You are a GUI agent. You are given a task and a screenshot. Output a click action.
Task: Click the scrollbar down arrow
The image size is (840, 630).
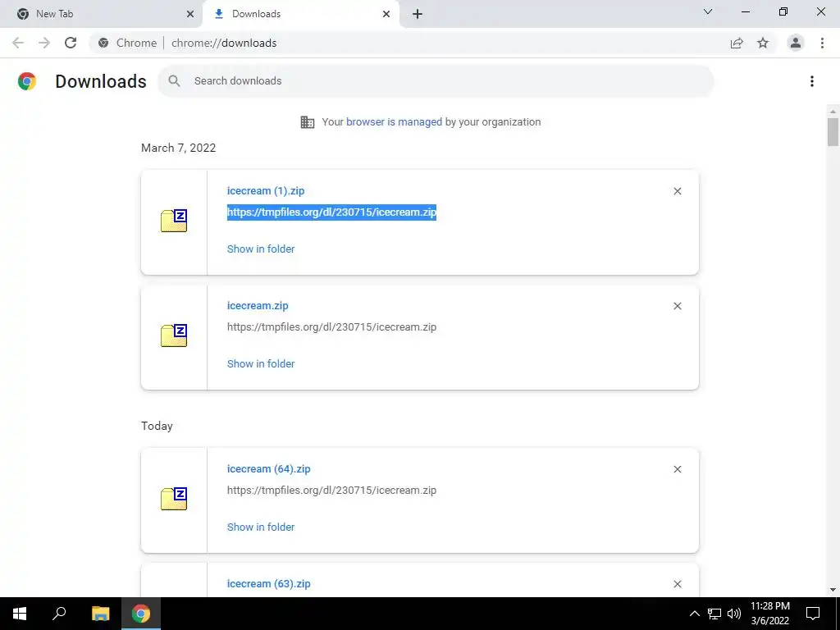tap(833, 591)
